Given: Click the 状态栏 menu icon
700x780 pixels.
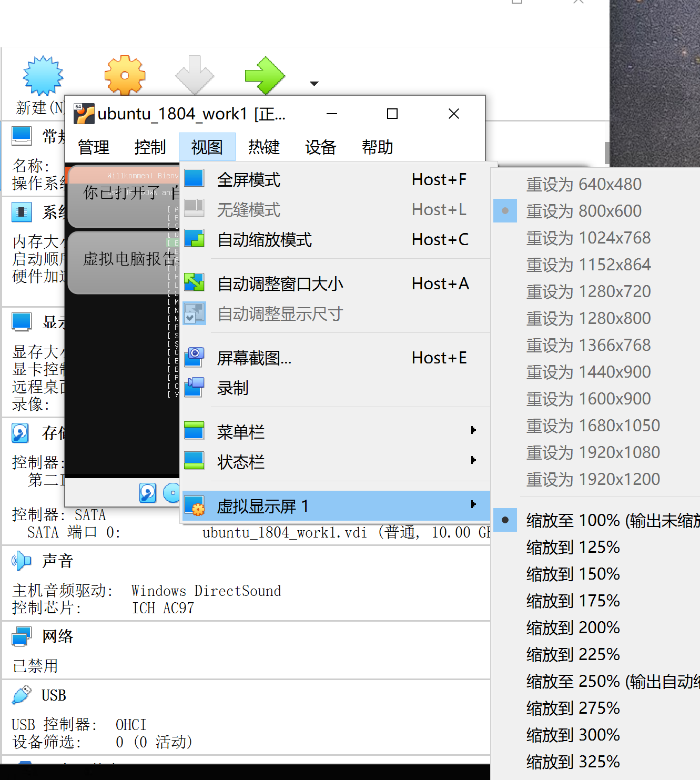Looking at the screenshot, I should click(x=194, y=461).
